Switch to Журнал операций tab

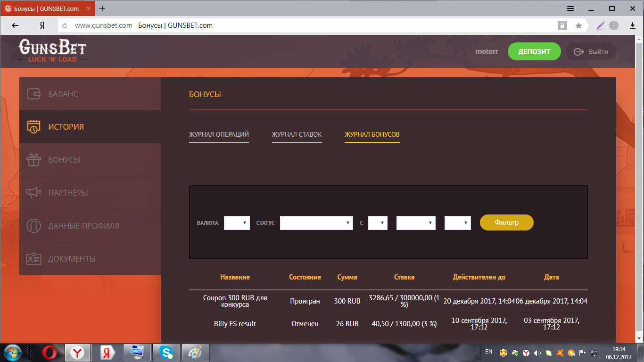pos(219,134)
